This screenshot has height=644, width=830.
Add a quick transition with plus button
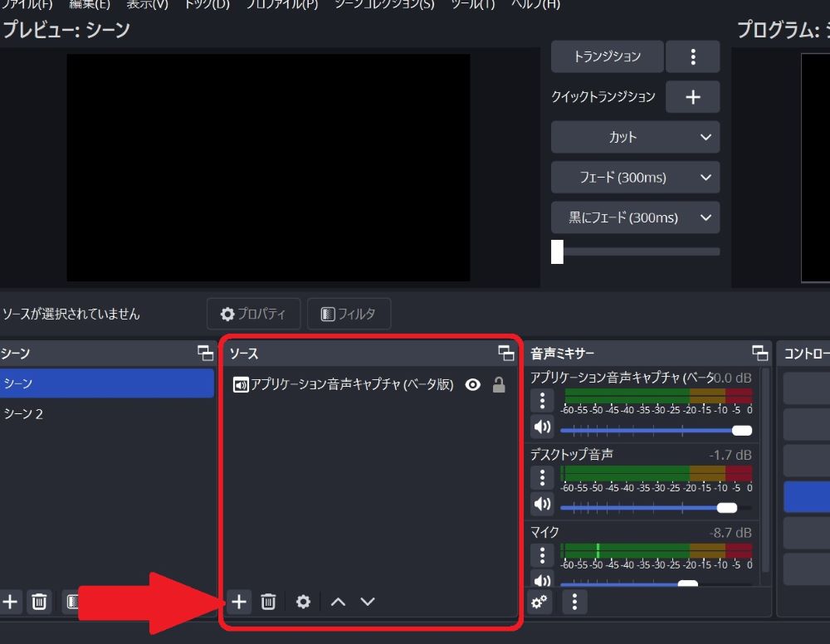pos(693,97)
